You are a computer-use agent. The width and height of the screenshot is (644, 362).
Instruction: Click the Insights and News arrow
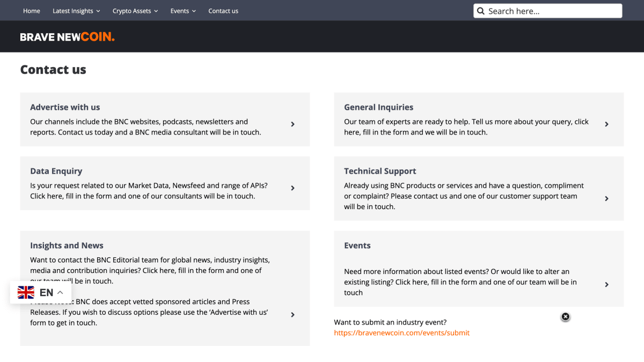[292, 315]
